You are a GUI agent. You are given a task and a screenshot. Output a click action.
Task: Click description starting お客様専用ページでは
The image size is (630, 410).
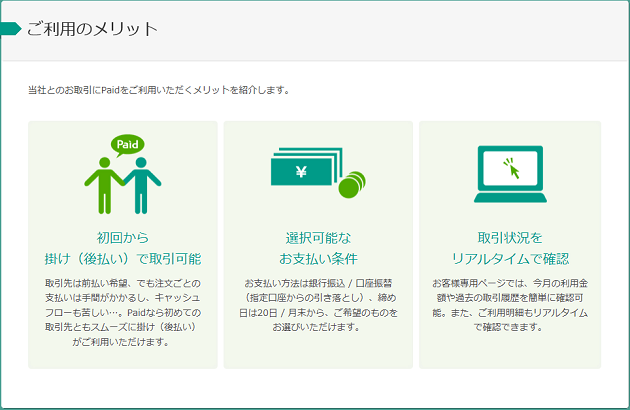click(x=510, y=305)
